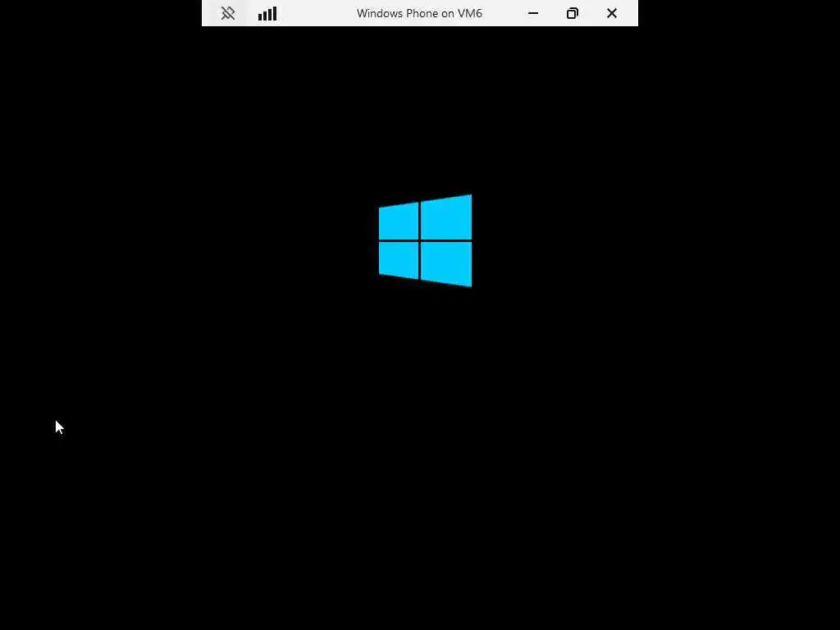Restore down the VM6 session window
This screenshot has width=840, height=630.
tap(572, 13)
